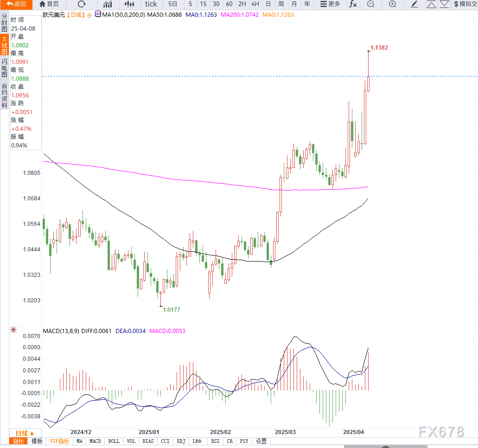Click the 25-04-08 date in info panel
Screen dimensions: 478x448
23,28
